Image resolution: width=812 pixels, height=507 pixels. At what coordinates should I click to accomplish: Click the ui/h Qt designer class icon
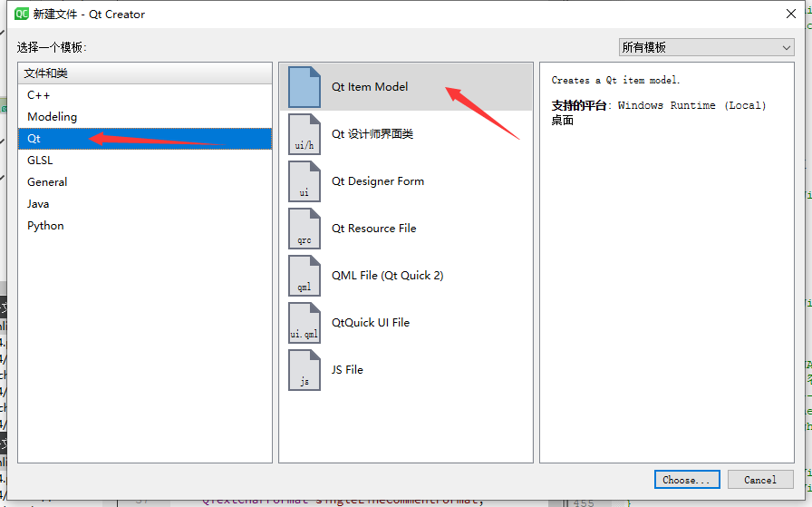coord(304,134)
